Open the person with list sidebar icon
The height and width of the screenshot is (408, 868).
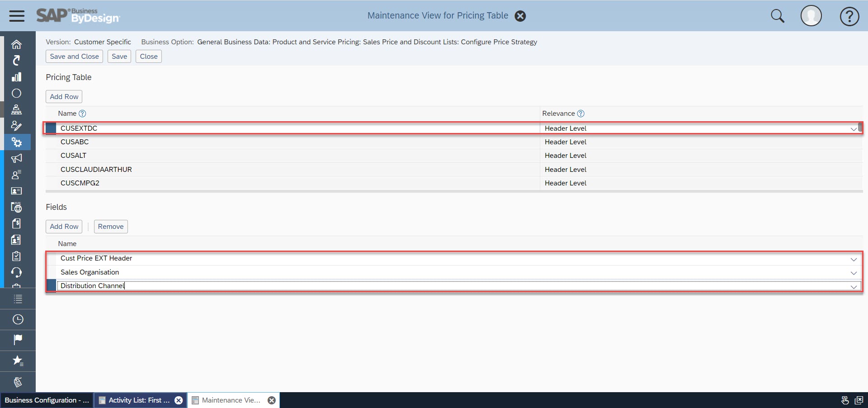(16, 175)
